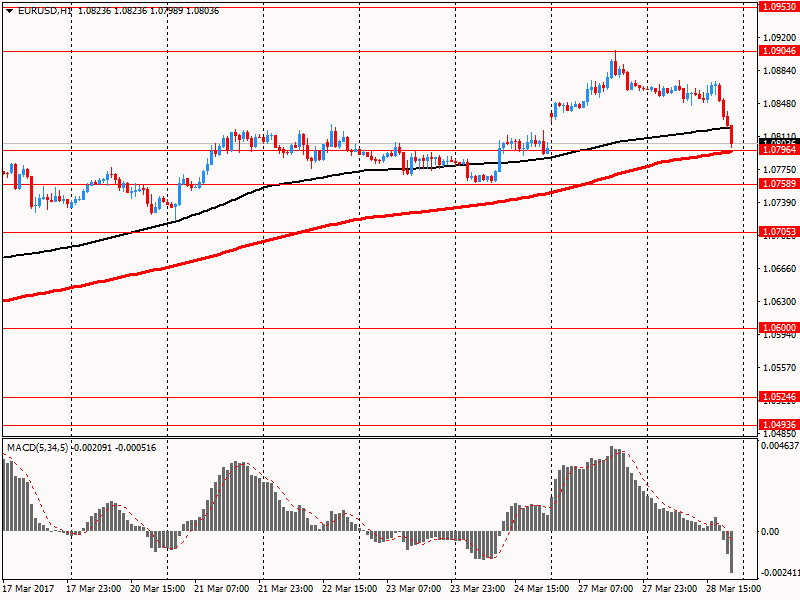Click the 1.06300 price scale value
Image resolution: width=800 pixels, height=600 pixels.
click(779, 302)
